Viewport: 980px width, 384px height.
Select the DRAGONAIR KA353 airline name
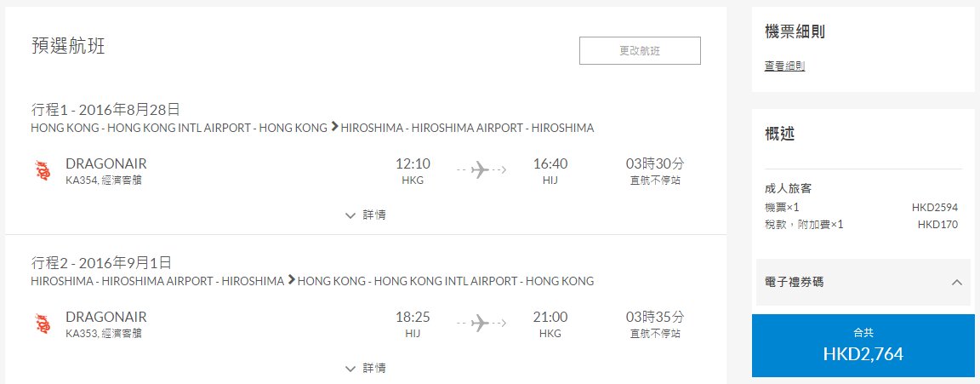106,317
